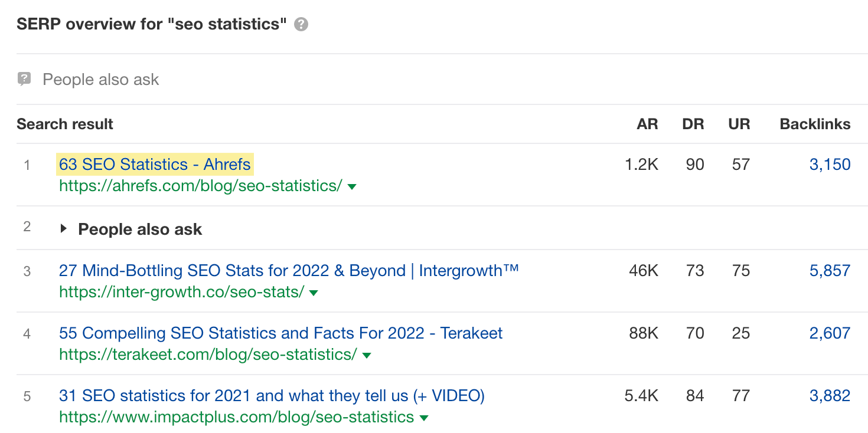Sort by clicking the Backlinks column header

[815, 124]
